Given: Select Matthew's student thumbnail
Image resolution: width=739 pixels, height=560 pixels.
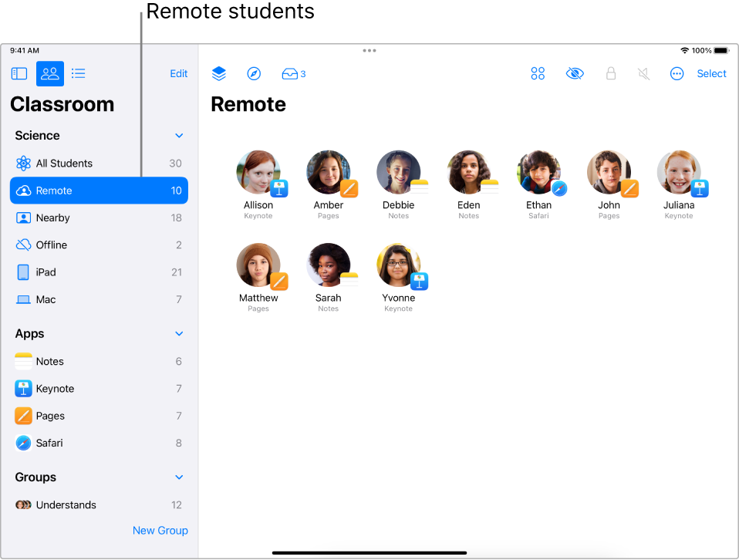Looking at the screenshot, I should [258, 264].
